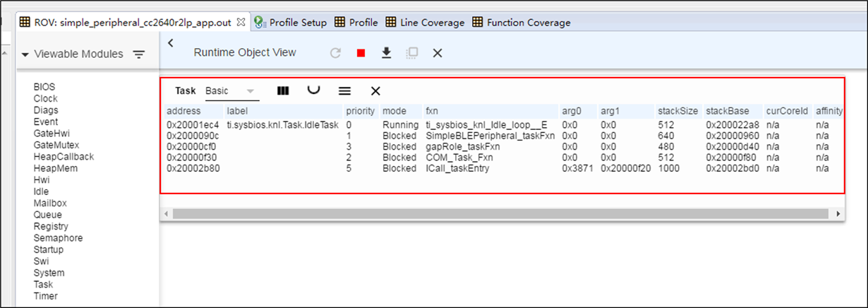
Task: Close all views with the toolbar X icon
Action: click(x=437, y=53)
